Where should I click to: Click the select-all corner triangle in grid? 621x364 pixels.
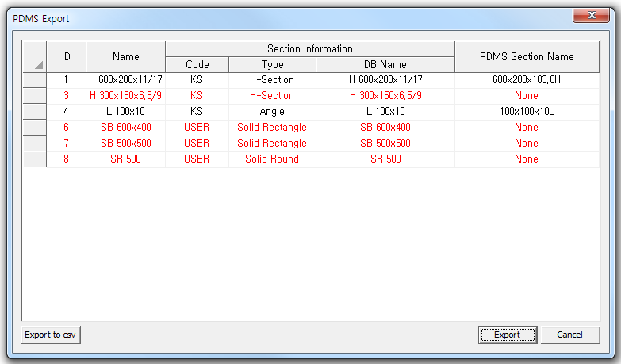(35, 56)
